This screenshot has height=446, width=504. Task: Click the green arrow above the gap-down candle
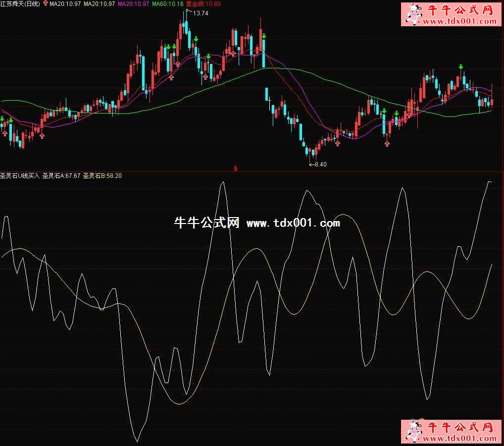(264, 36)
